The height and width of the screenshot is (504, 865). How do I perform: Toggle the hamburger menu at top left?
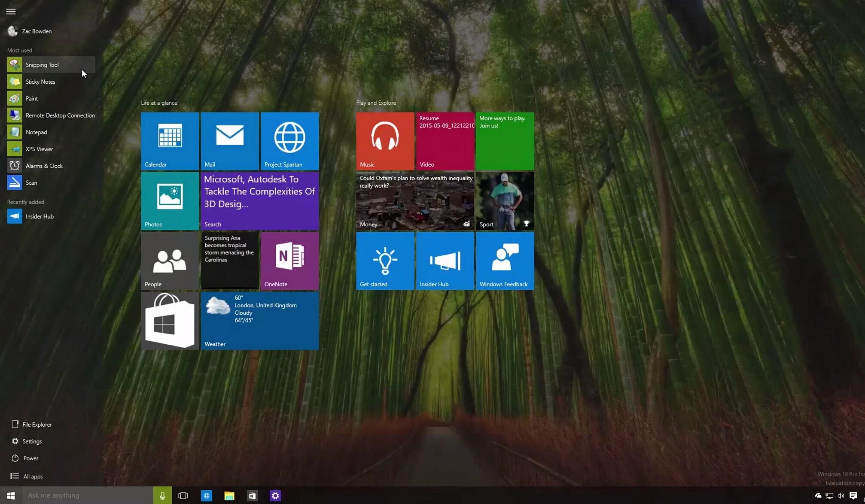[x=11, y=12]
